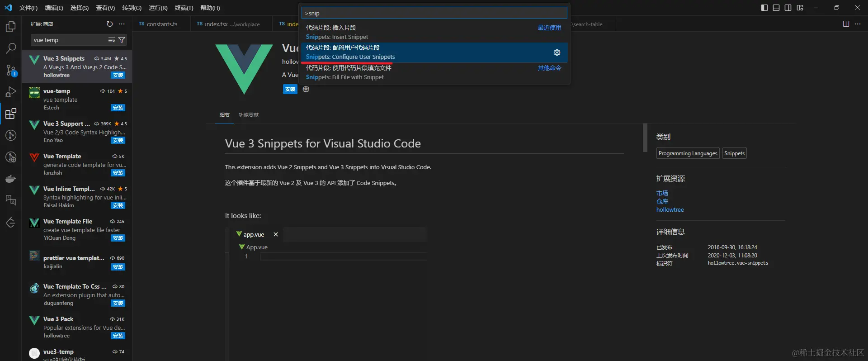868x361 pixels.
Task: Toggle secondary side bar layout icon
Action: 788,8
